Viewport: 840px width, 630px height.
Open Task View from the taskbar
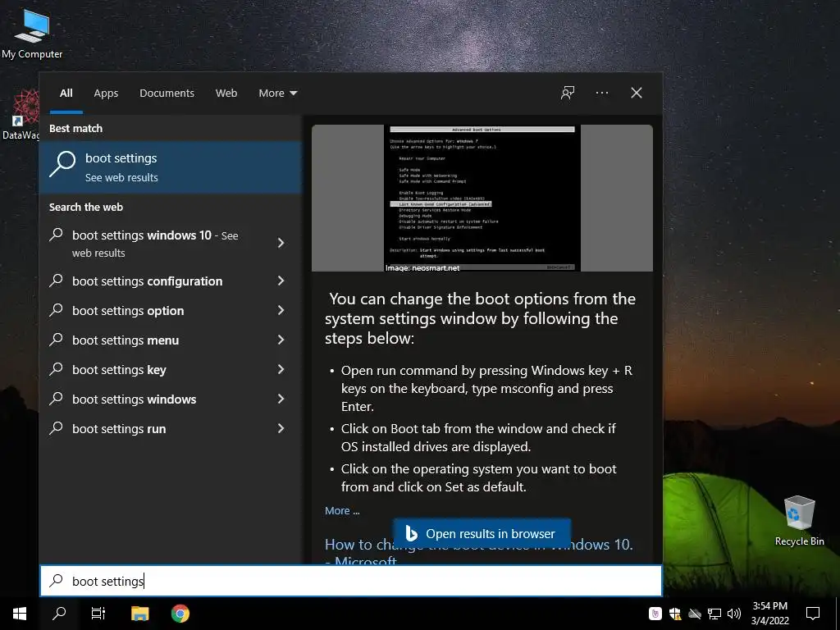(98, 614)
